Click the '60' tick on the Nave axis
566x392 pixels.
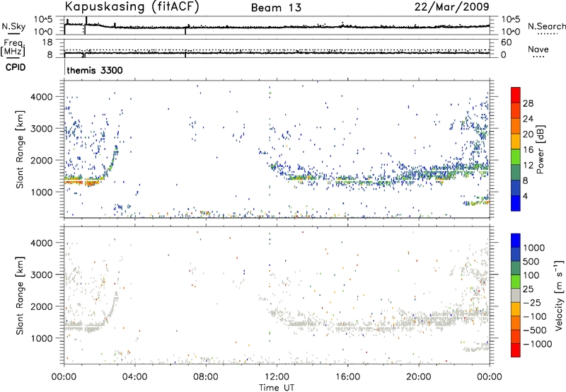point(506,42)
